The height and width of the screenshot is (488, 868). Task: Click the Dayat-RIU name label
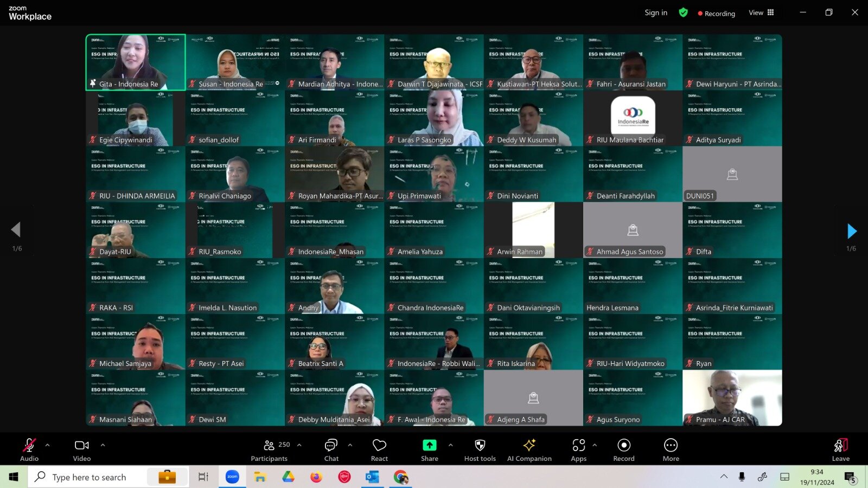115,252
